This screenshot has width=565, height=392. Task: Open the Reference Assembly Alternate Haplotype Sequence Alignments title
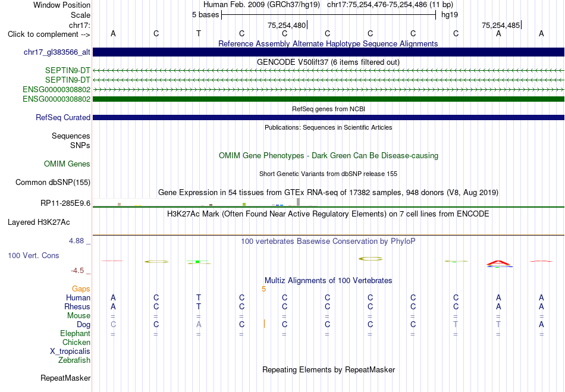click(x=328, y=44)
